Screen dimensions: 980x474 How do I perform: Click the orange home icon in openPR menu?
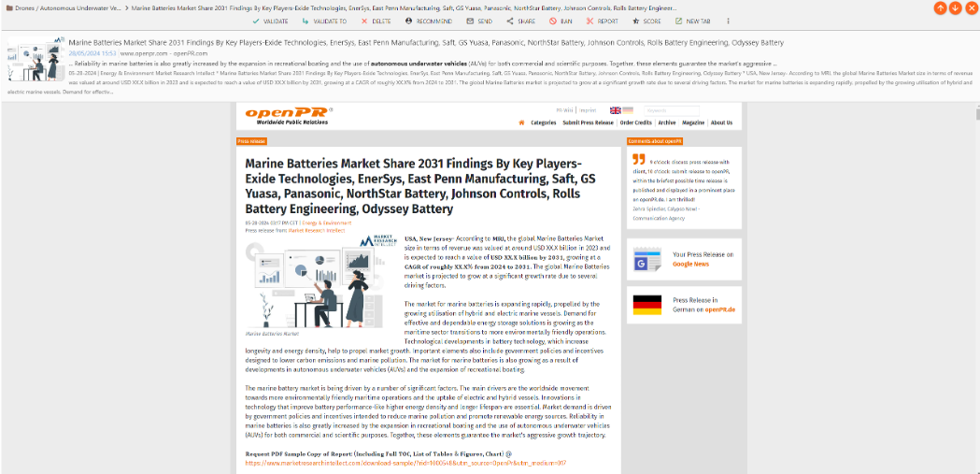tap(521, 122)
